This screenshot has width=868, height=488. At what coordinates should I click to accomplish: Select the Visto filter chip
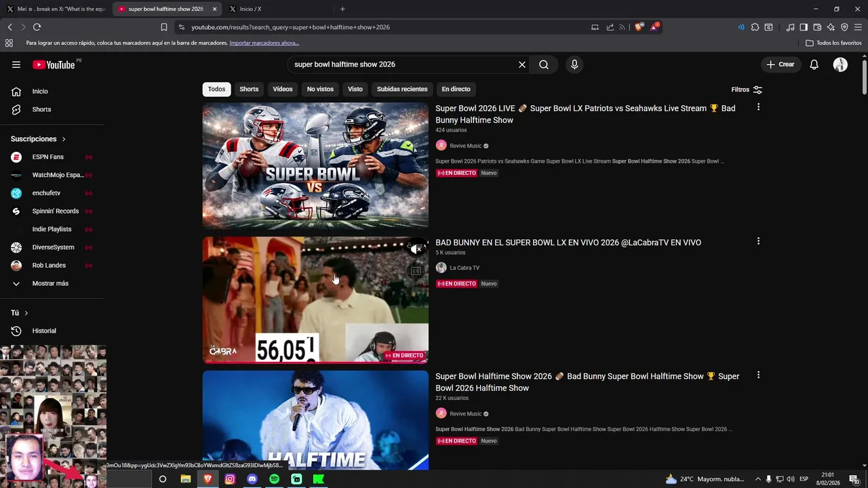tap(355, 89)
